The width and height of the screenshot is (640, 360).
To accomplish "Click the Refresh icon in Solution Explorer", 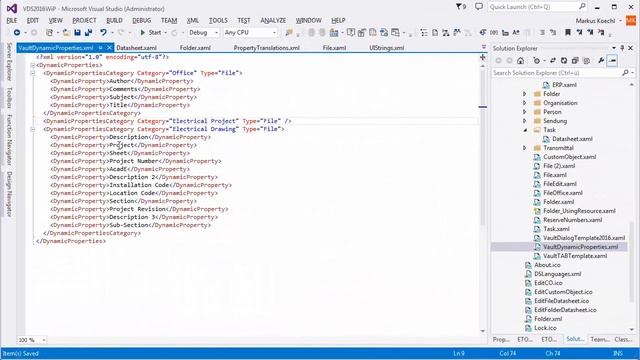I will click(564, 60).
